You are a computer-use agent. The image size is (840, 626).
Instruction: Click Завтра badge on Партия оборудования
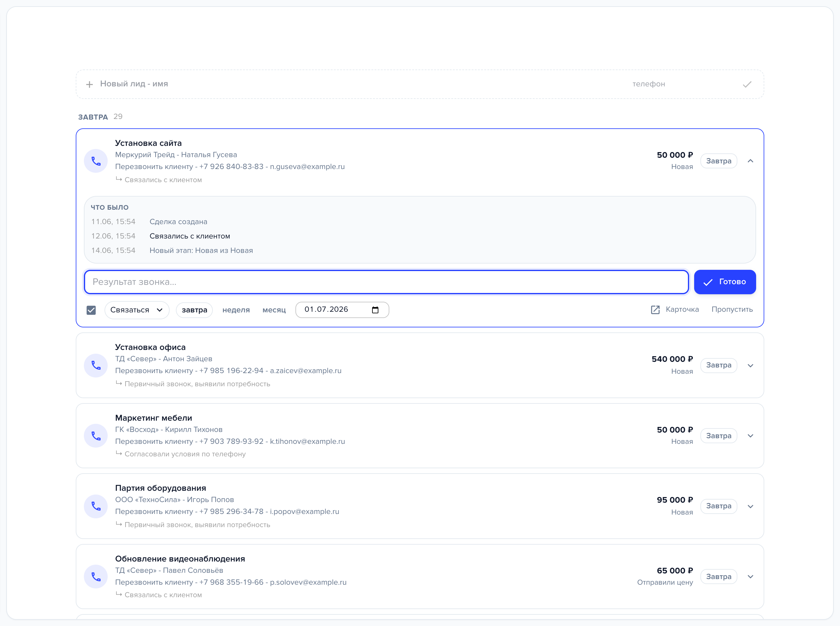click(x=718, y=506)
